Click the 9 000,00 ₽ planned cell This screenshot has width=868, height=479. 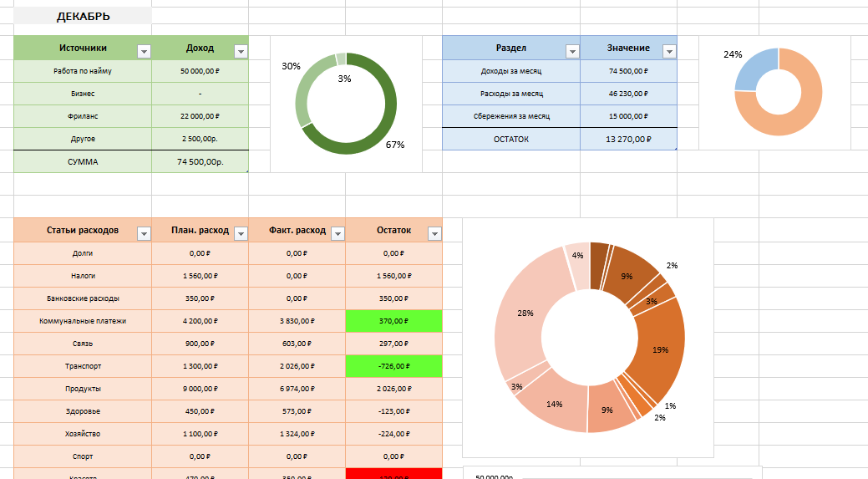pos(201,389)
